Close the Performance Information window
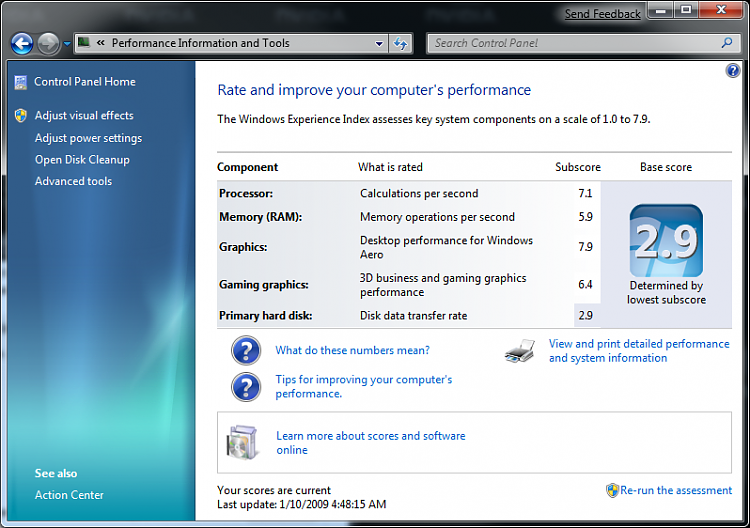 [721, 10]
